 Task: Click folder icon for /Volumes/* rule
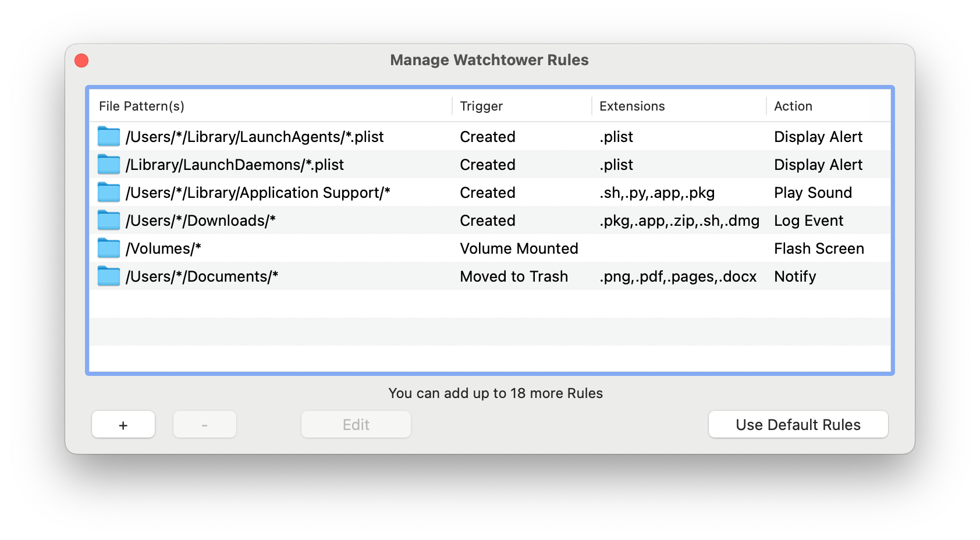click(x=109, y=248)
